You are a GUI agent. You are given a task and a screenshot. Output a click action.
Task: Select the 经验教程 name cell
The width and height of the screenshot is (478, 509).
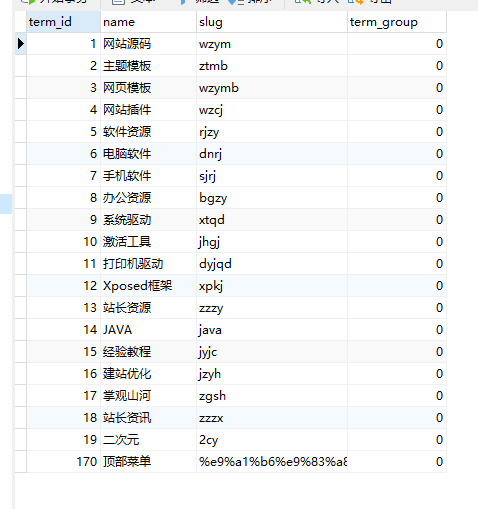click(148, 352)
